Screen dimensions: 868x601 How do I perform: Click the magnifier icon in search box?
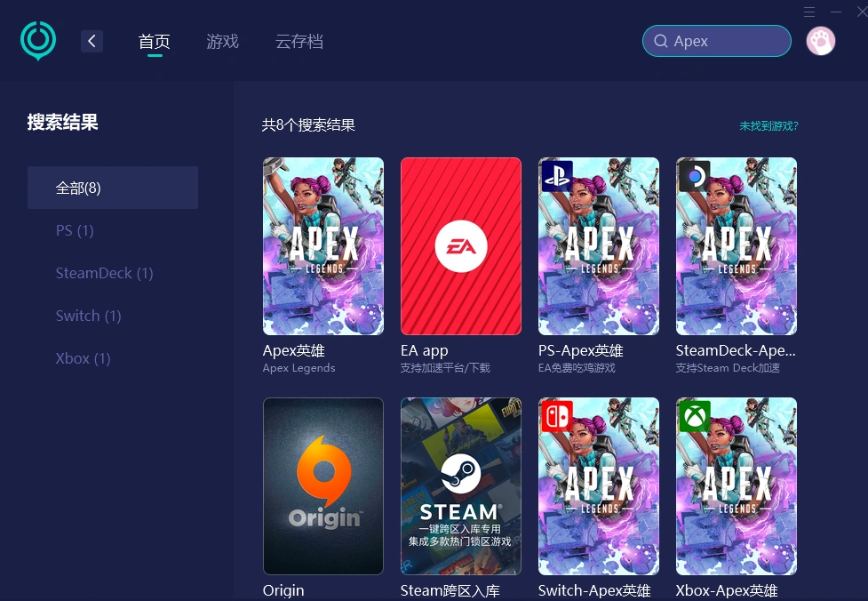pyautogui.click(x=662, y=41)
